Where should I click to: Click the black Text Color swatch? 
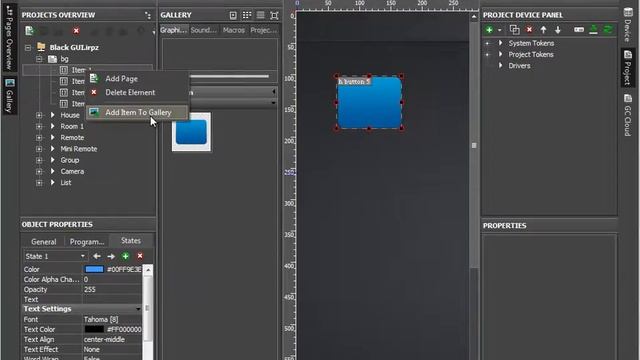94,329
